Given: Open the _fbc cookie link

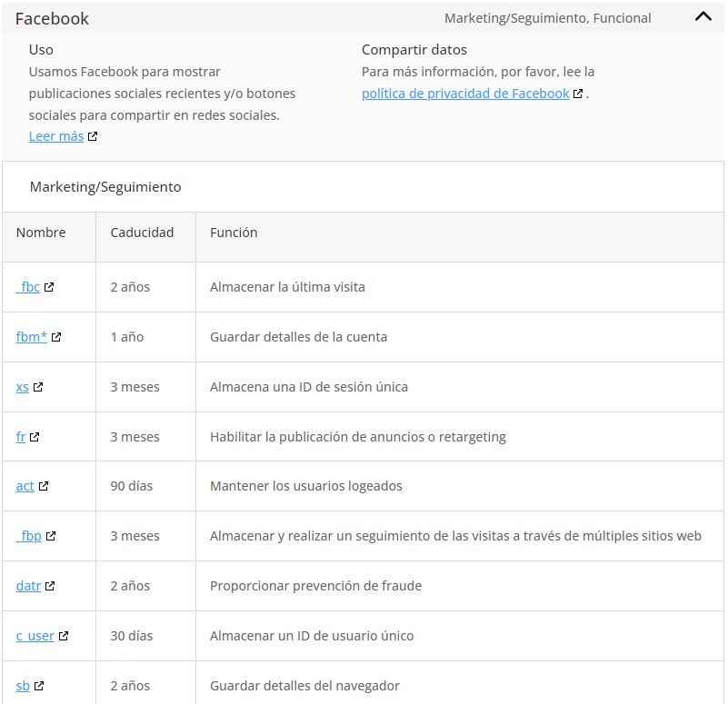Looking at the screenshot, I should point(28,287).
